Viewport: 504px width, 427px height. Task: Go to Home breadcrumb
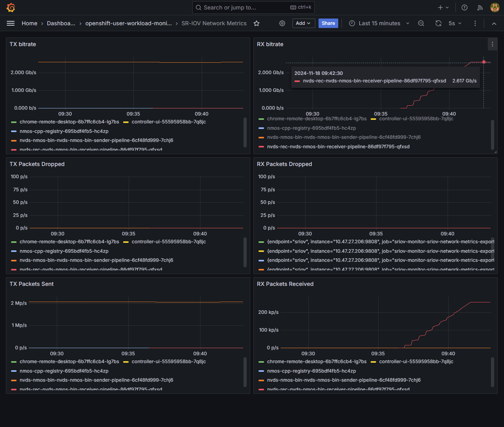click(30, 23)
